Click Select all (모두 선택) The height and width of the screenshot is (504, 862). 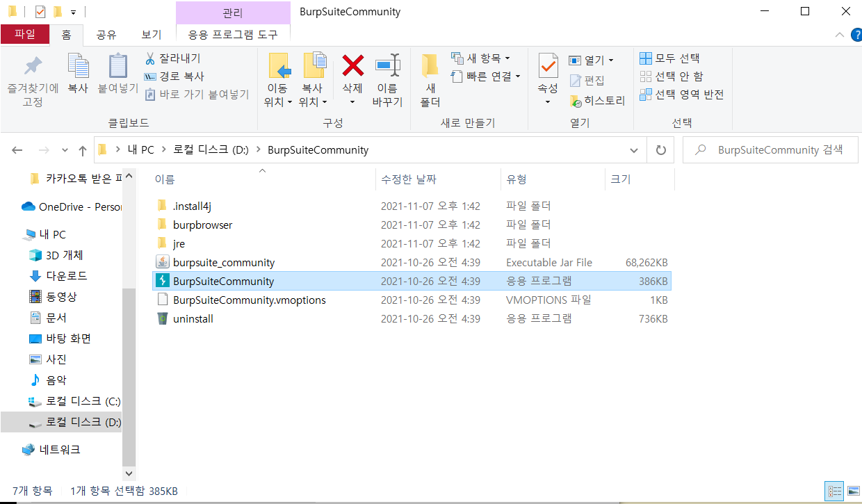(x=669, y=58)
